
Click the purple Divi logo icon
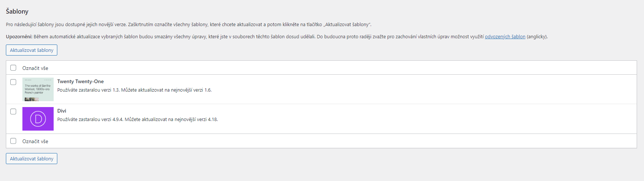point(38,119)
